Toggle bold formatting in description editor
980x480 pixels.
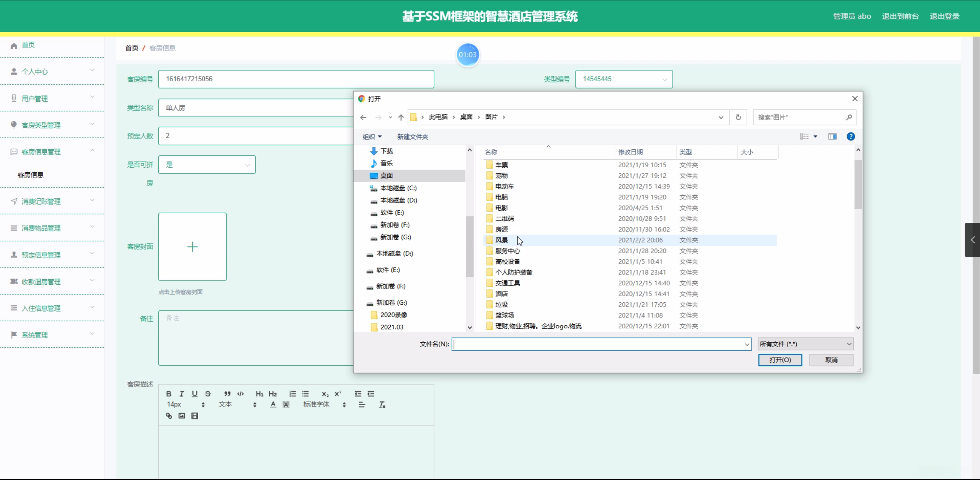tap(169, 394)
